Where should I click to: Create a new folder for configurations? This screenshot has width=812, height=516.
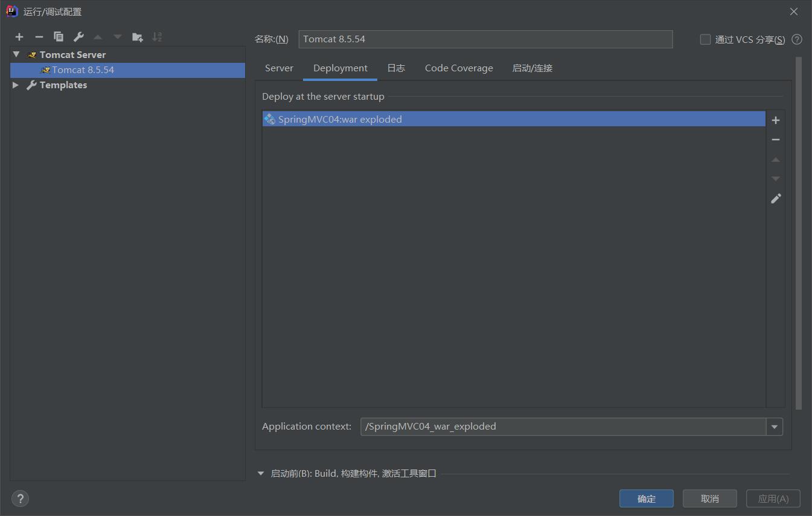138,37
